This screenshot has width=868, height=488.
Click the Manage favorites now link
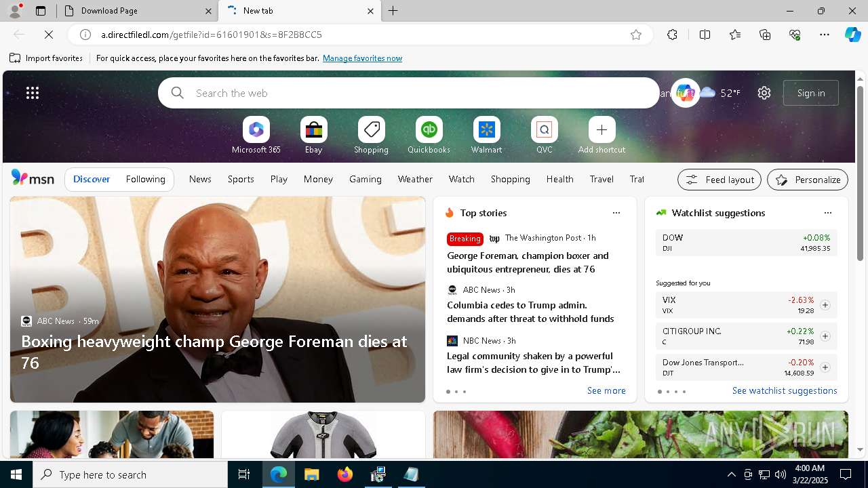(x=362, y=58)
